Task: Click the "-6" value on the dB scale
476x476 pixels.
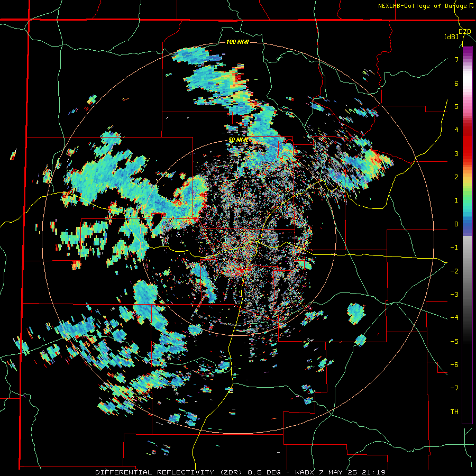Action: point(454,364)
